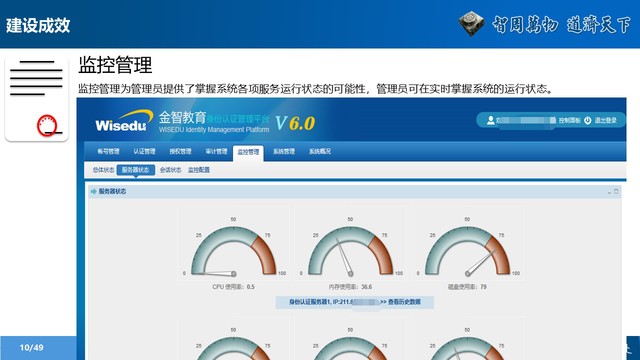The image size is (640, 360).
Task: Select the 服务器状态 sub-tab
Action: tap(136, 170)
